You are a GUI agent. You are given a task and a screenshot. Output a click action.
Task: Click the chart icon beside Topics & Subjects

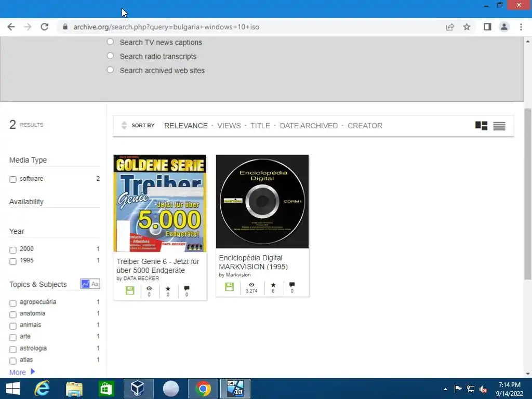click(x=85, y=284)
